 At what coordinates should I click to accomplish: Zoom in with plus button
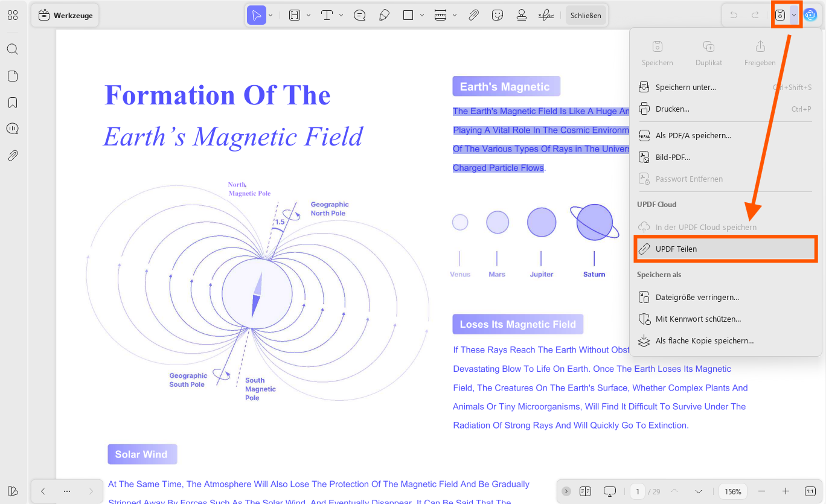tap(786, 491)
